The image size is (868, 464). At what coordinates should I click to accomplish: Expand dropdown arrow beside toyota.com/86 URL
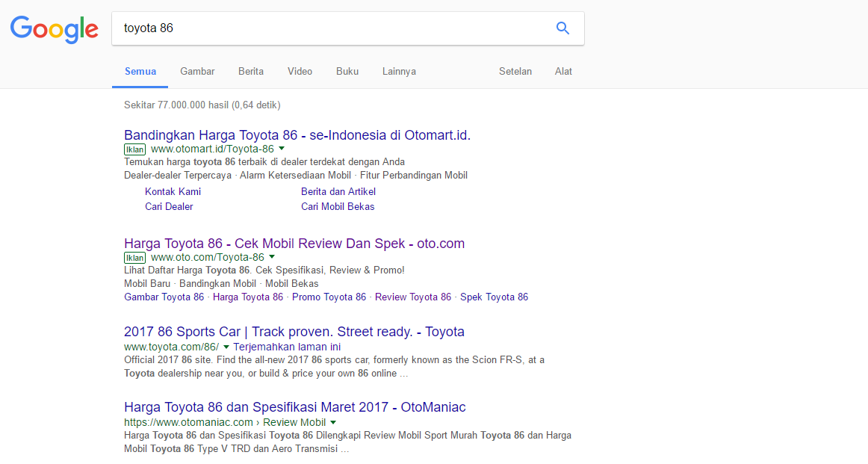coord(226,347)
